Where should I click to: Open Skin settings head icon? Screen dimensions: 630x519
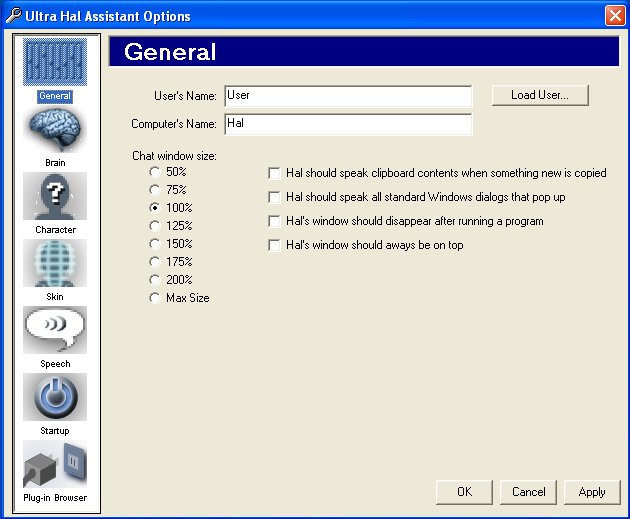click(55, 263)
